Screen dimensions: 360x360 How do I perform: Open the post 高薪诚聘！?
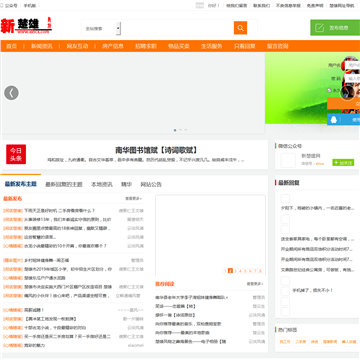34,310
